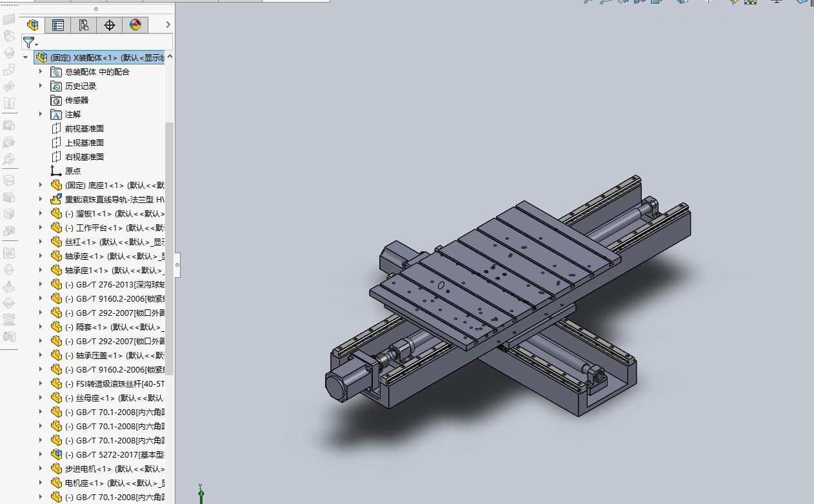Click the 电机座<1> part icon
This screenshot has height=504, width=814.
point(56,483)
